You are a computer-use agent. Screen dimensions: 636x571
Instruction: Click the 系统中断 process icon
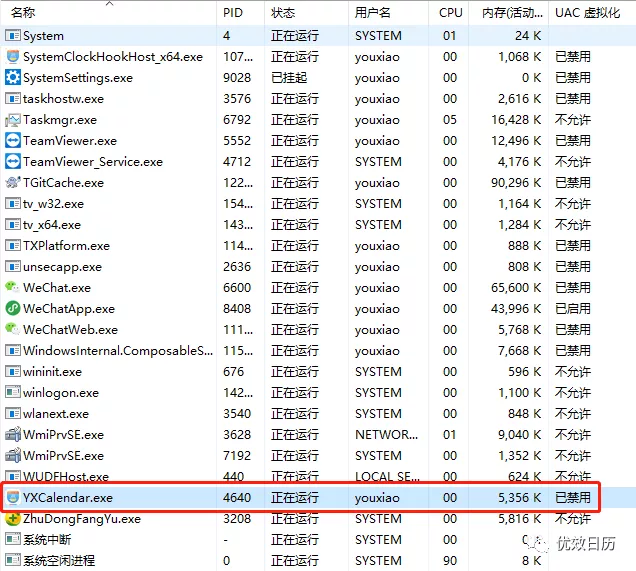13,539
